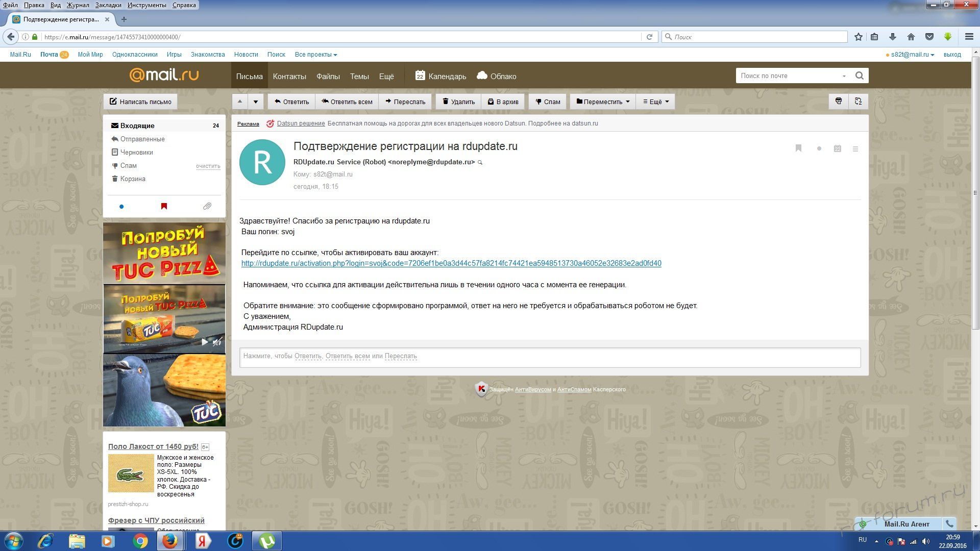Toggle the unread dot on this message
Image resolution: width=980 pixels, height=551 pixels.
819,148
